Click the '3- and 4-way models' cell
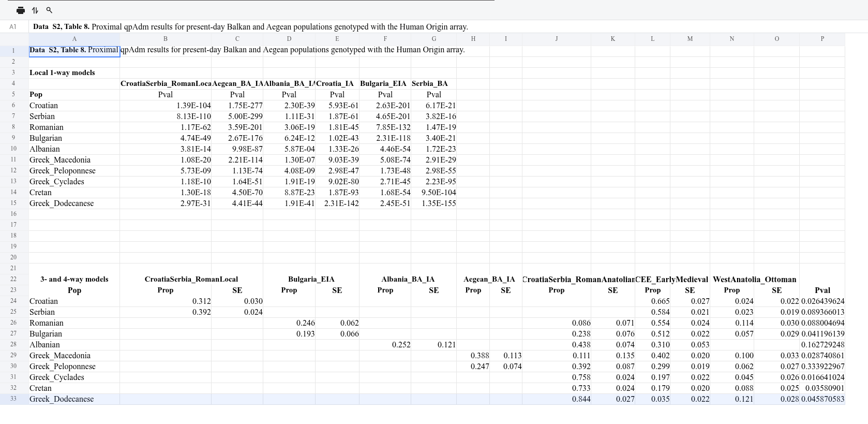 pos(74,279)
